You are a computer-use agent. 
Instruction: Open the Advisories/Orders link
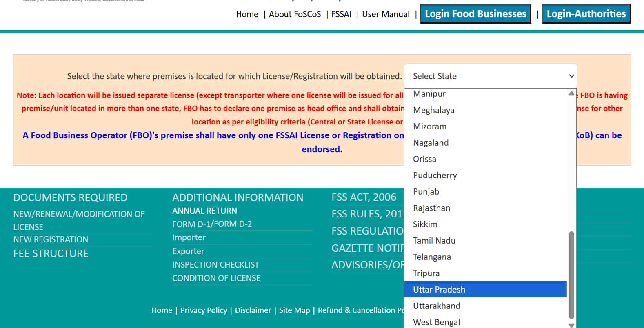[x=368, y=265]
